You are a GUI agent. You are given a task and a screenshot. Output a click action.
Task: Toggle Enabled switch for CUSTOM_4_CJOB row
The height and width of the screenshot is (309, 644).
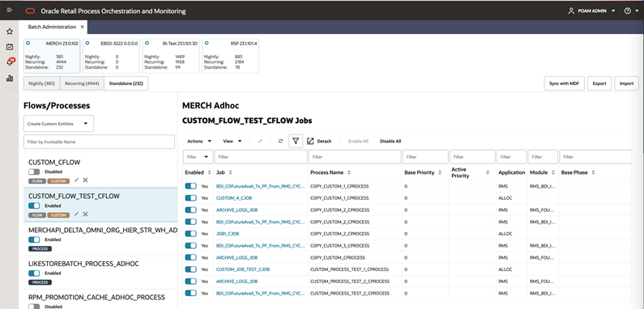(191, 198)
